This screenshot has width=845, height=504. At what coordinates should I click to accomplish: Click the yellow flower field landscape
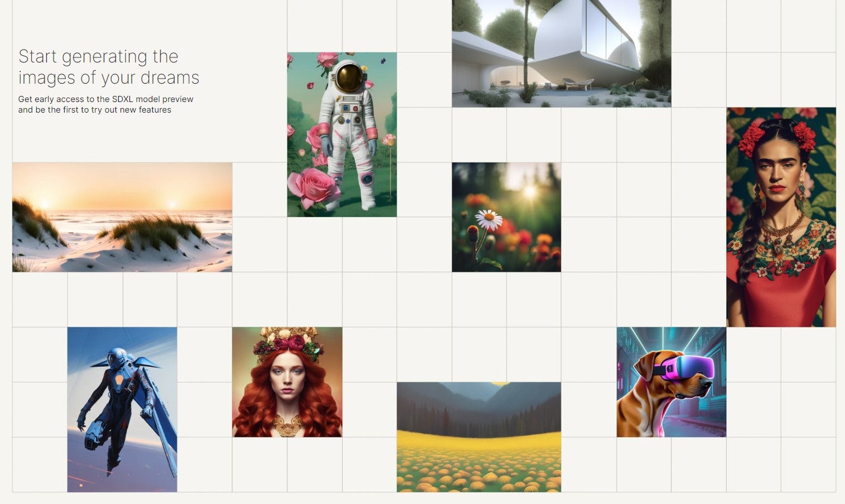click(479, 437)
